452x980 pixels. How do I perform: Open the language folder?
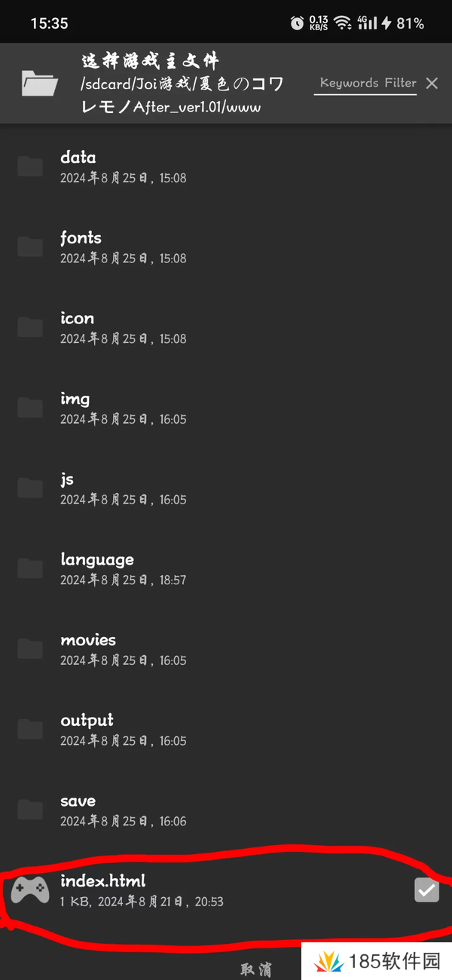coord(97,560)
